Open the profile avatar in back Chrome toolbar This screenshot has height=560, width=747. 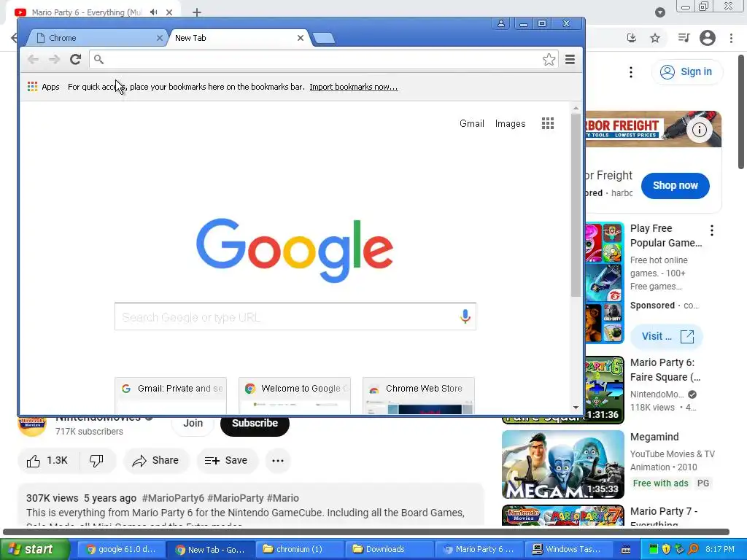point(708,38)
